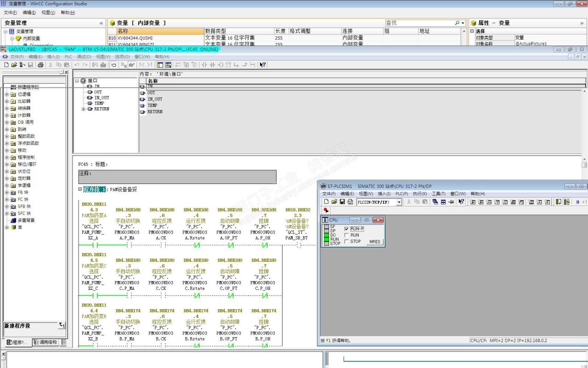Toggle the RUN-P checkbox
588x368 pixels.
(346, 229)
